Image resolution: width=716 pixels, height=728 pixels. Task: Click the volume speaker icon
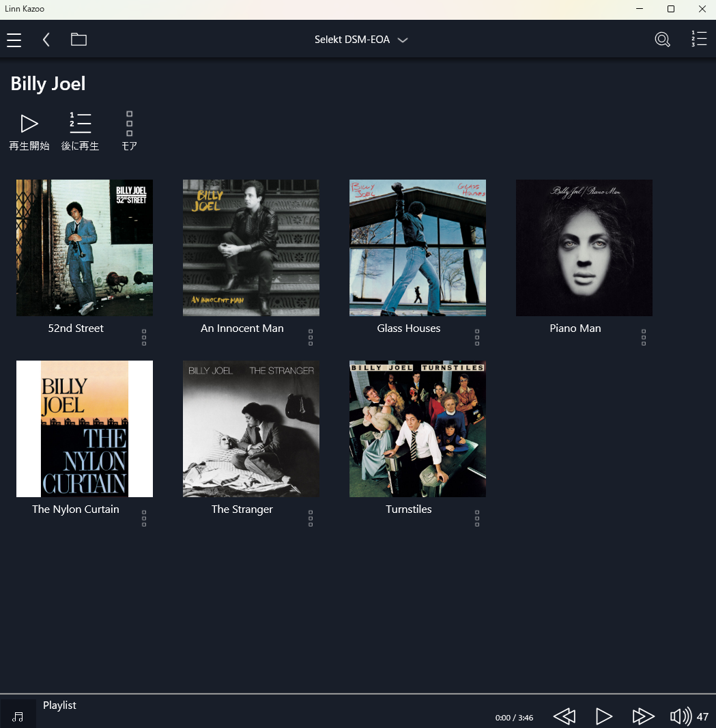[x=681, y=716]
